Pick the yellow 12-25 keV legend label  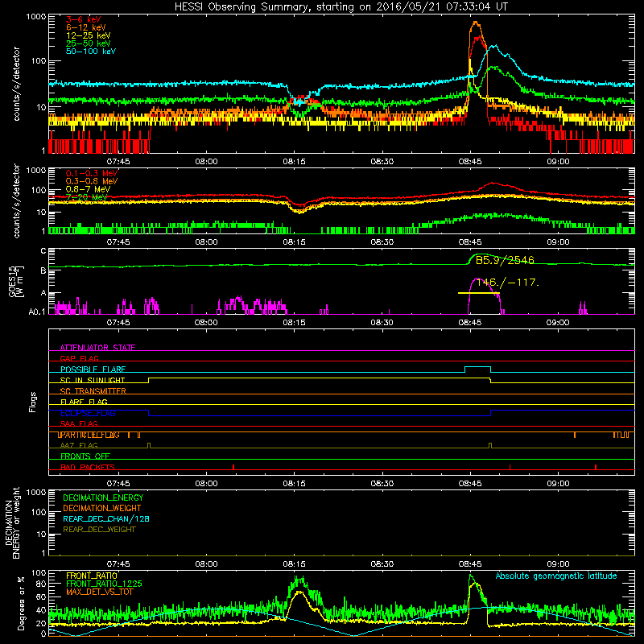[89, 35]
